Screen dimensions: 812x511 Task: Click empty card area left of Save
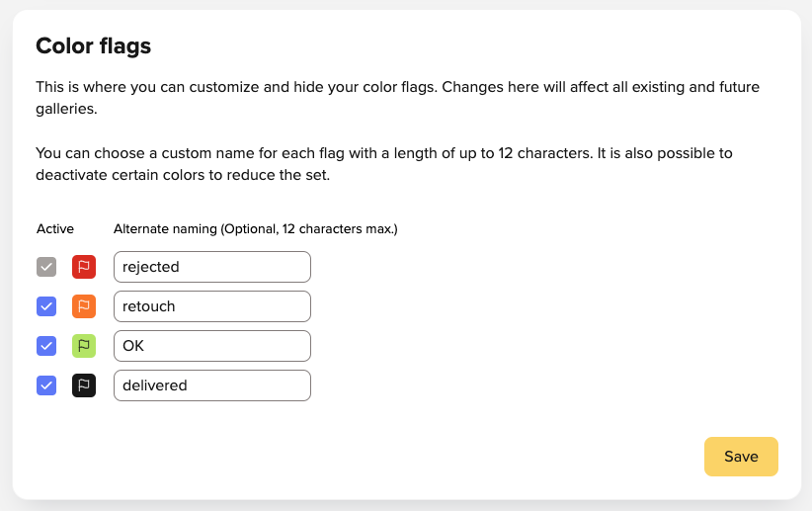tap(466, 457)
